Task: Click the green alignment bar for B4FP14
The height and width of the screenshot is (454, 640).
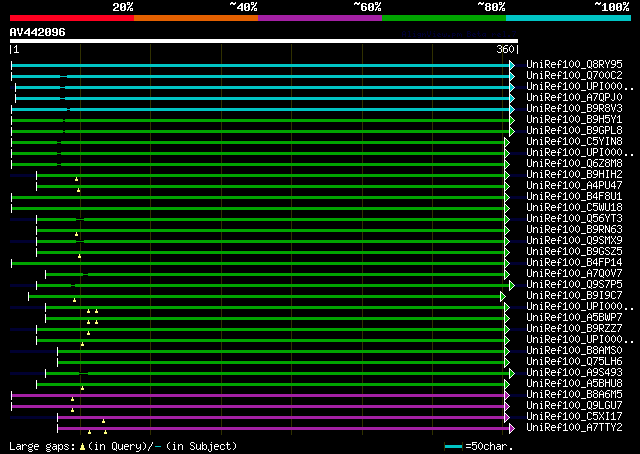Action: [x=258, y=263]
